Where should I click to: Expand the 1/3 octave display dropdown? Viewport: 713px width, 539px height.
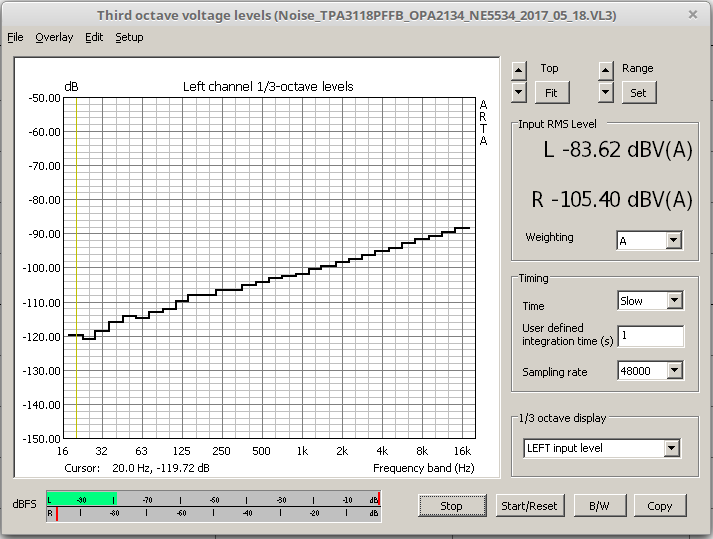673,448
